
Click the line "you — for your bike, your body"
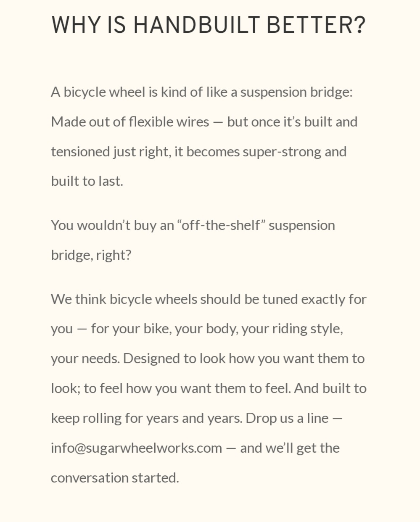coord(197,329)
